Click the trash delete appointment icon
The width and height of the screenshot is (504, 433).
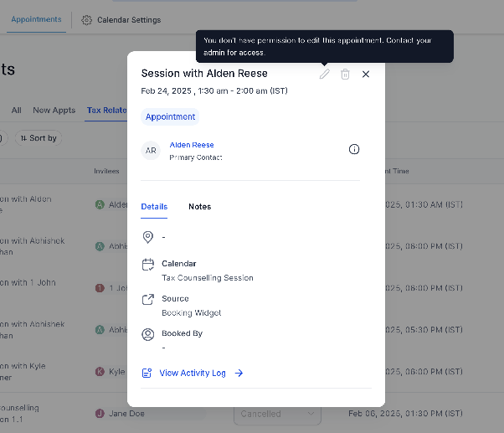tap(345, 74)
